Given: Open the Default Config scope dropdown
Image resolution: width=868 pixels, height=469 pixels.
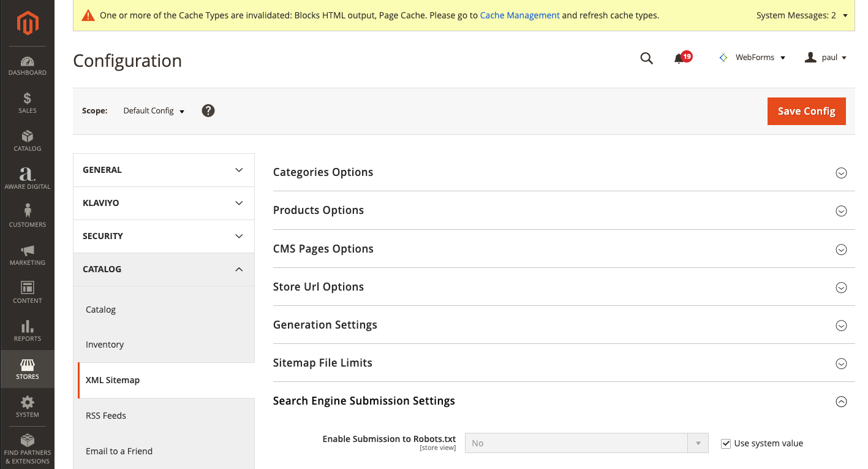Looking at the screenshot, I should tap(154, 111).
